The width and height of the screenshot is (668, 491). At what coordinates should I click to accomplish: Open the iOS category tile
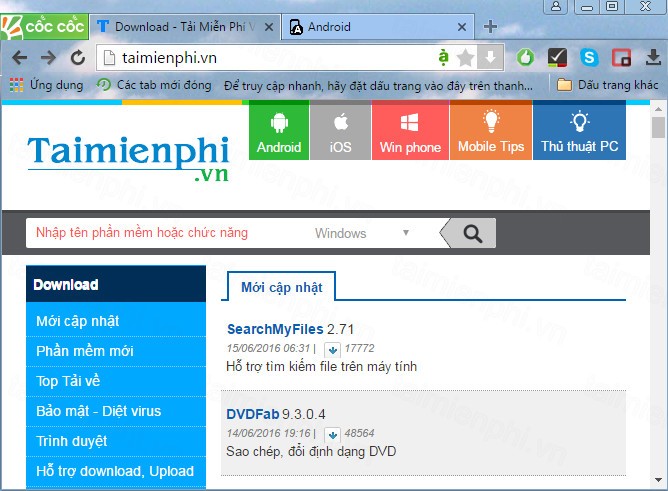340,130
